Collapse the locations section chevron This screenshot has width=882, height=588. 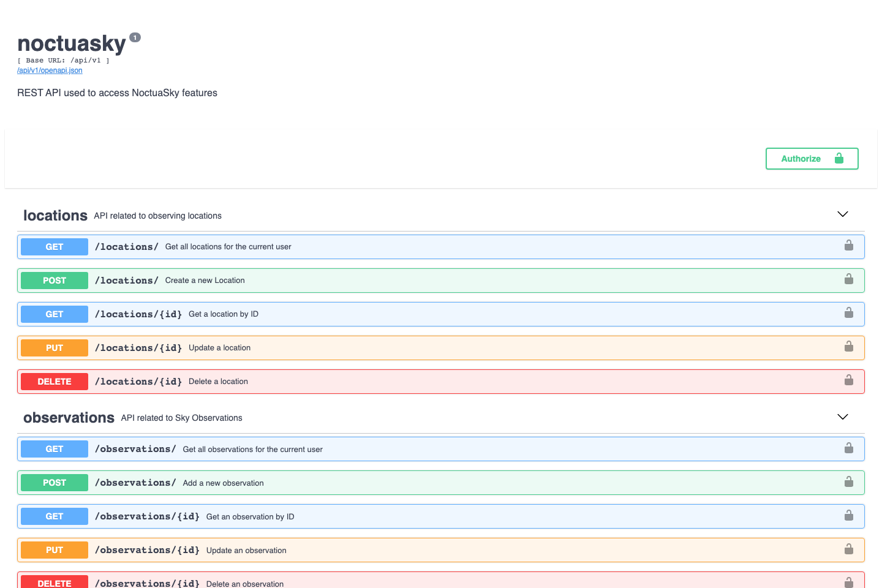(x=842, y=214)
